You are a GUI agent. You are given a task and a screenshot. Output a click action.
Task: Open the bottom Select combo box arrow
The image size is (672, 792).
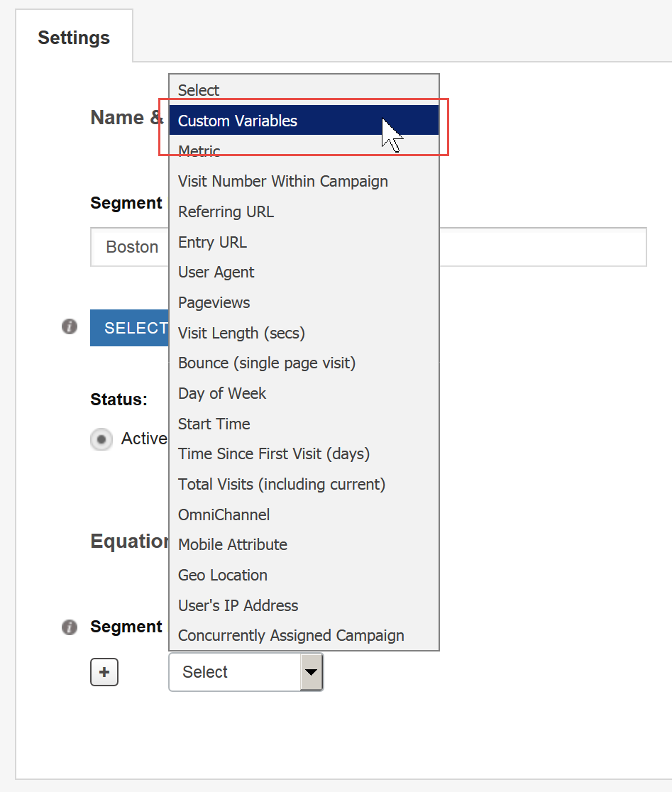click(311, 672)
